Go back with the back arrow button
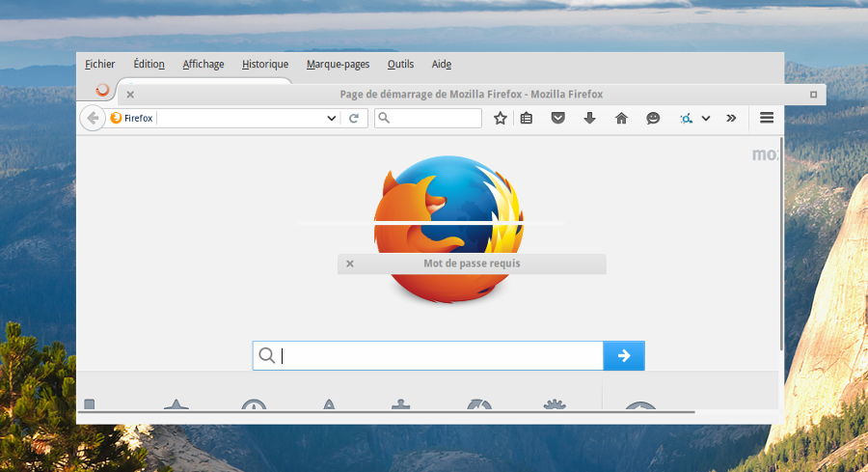The width and height of the screenshot is (868, 472). 93,118
